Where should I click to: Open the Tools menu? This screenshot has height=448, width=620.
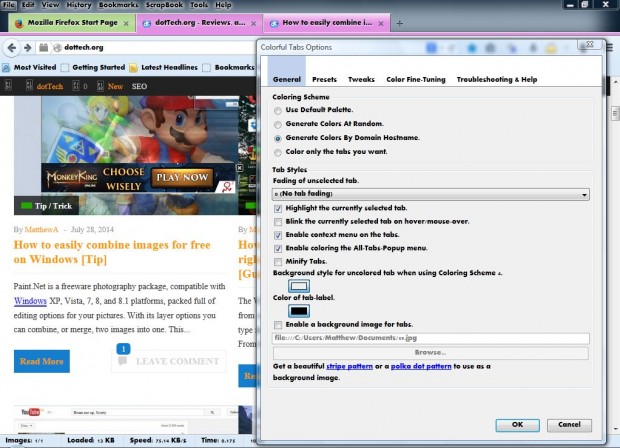tap(199, 5)
